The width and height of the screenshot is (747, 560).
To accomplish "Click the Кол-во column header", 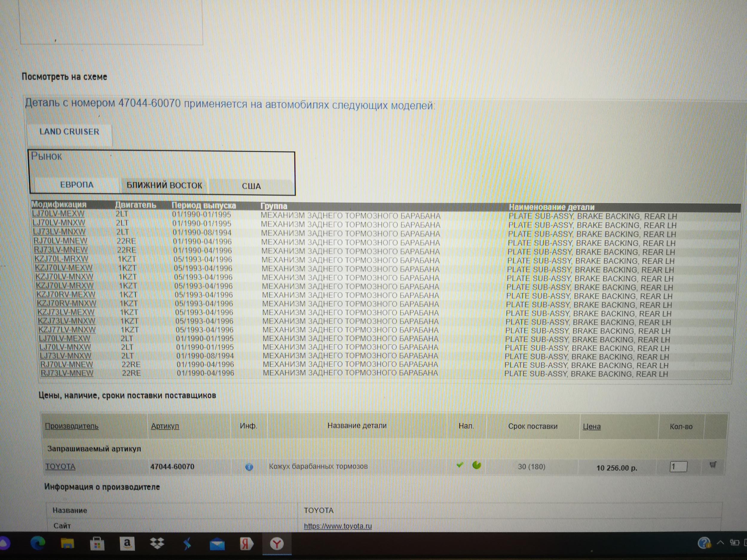I will [681, 427].
